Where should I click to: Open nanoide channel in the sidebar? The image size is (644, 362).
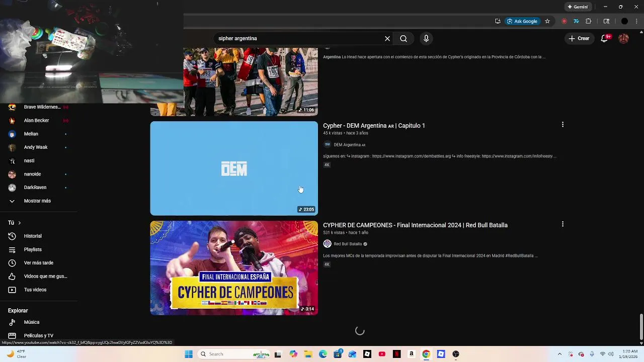point(38,174)
